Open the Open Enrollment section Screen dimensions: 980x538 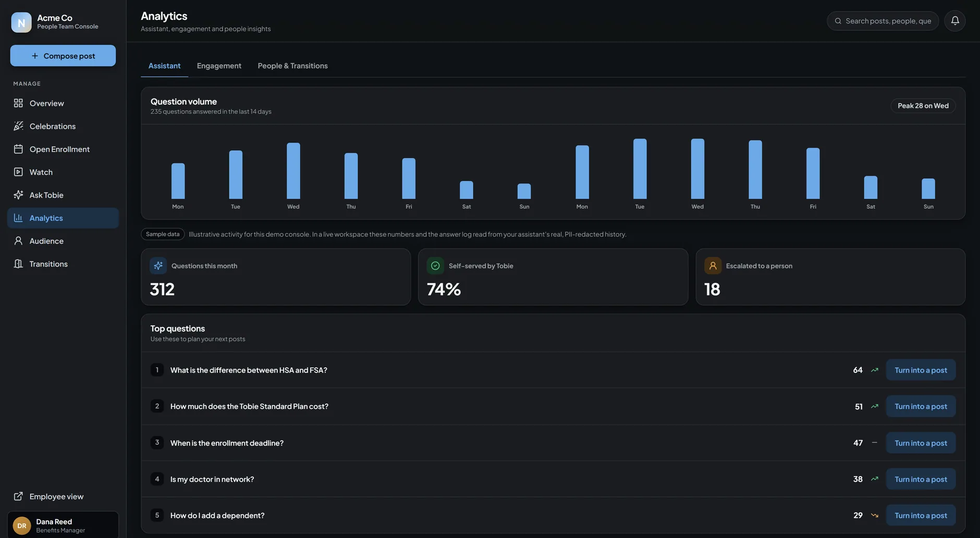pos(63,149)
